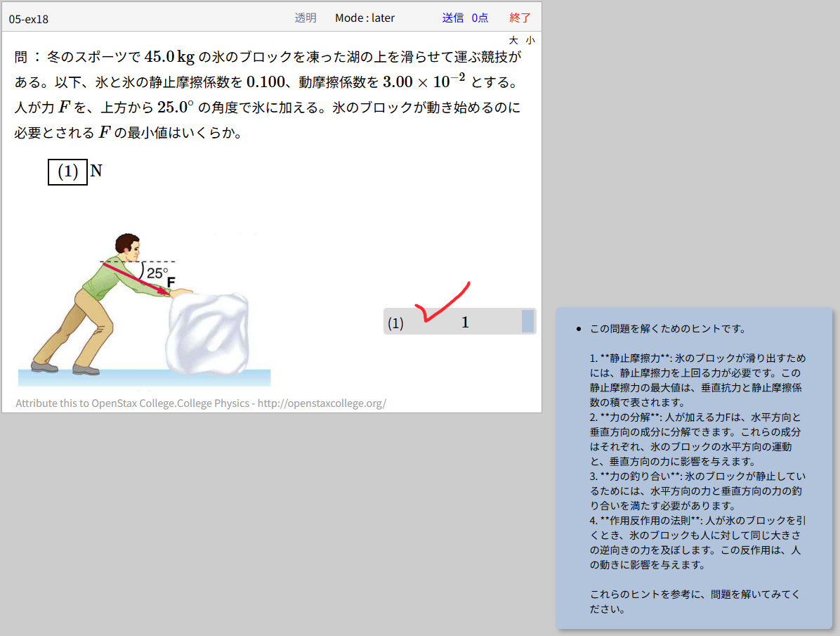This screenshot has height=636, width=840.
Task: Click the red checkmark annotation
Action: click(441, 303)
